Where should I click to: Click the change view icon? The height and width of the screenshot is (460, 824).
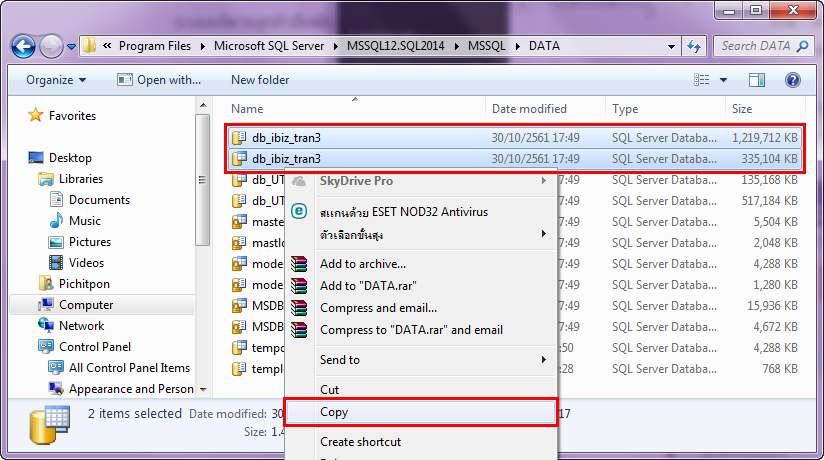(x=702, y=80)
